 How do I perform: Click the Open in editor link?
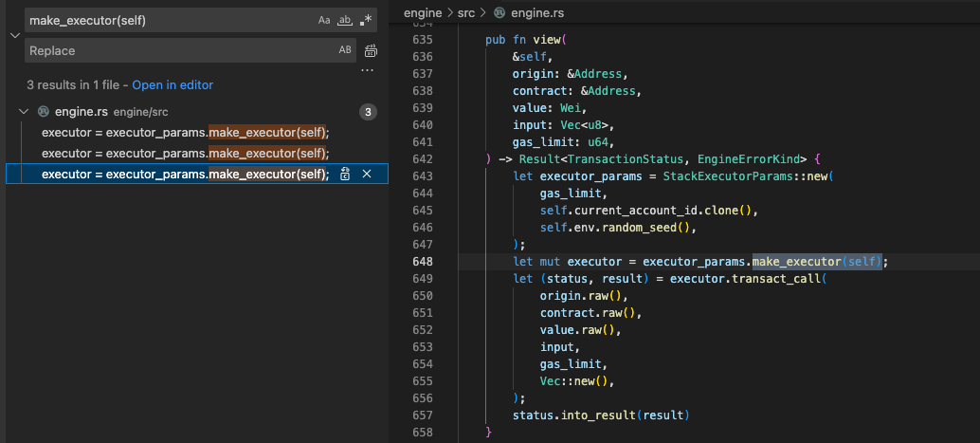point(172,85)
